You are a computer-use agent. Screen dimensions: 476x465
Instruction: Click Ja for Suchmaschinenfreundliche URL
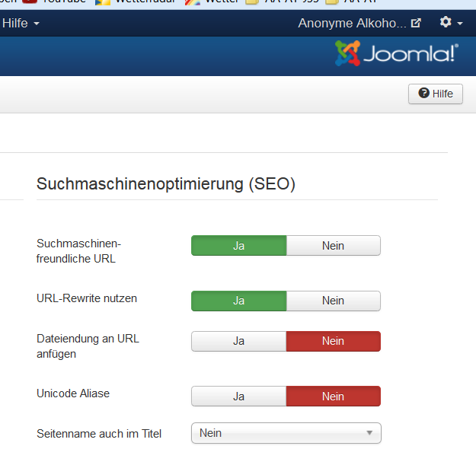click(239, 245)
